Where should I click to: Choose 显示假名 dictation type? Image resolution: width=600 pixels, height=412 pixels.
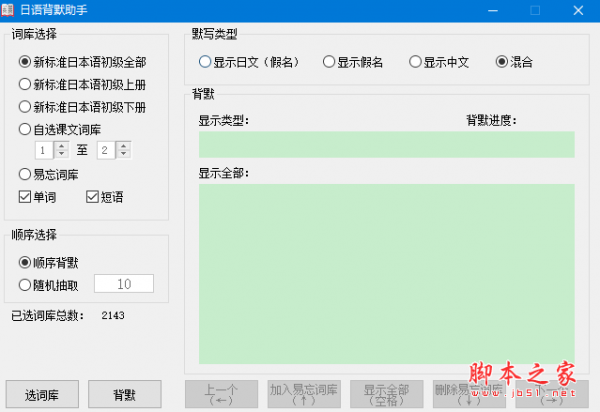(x=353, y=62)
